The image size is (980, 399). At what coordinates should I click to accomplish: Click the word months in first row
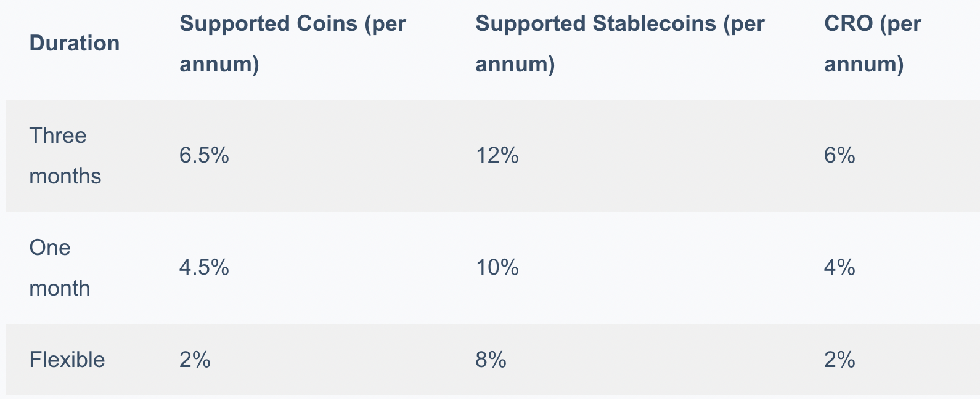pos(65,177)
